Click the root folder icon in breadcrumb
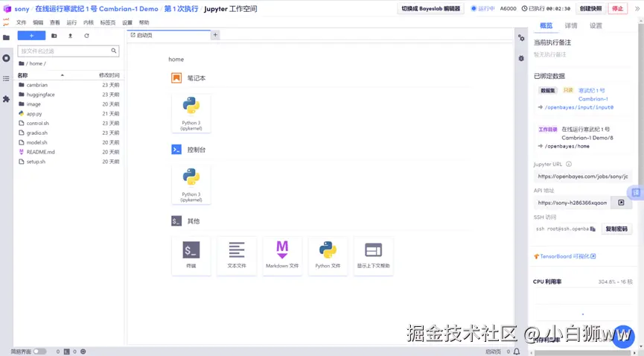The image size is (644, 356). 22,64
